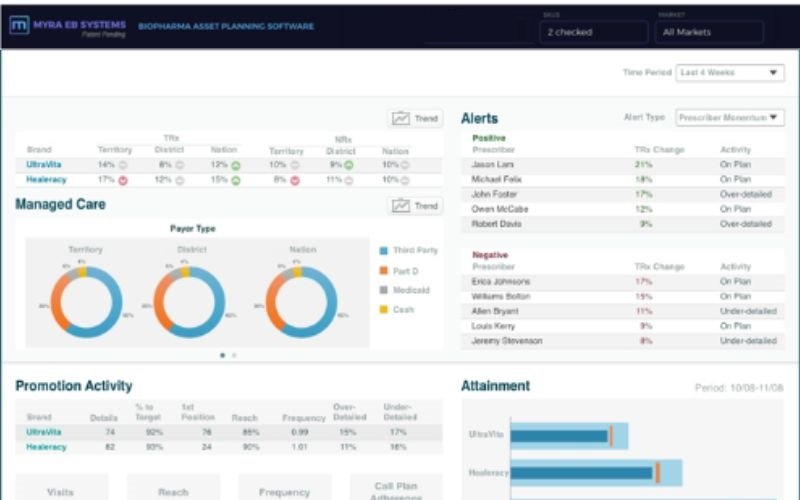
Task: Select prescriber Robert Davis row
Action: [x=623, y=224]
